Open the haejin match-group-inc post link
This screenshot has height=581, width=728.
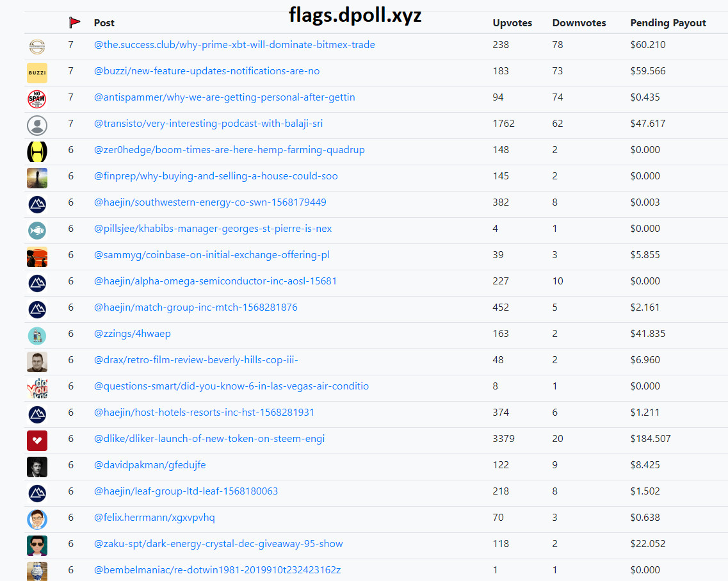click(x=196, y=307)
